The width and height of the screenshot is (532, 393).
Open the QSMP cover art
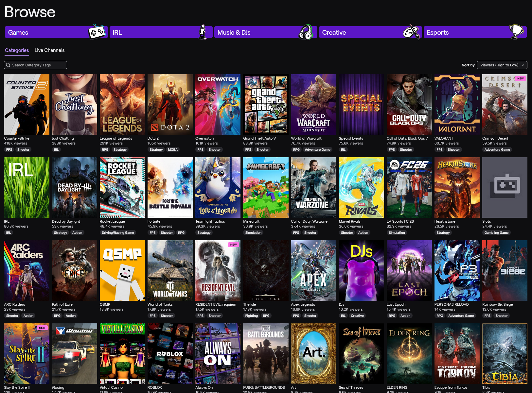[x=122, y=270]
